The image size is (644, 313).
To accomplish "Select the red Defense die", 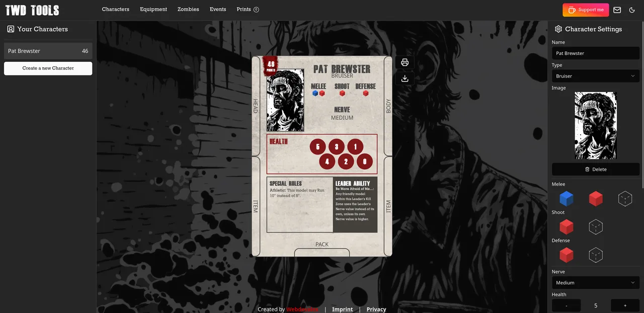I will 567,255.
